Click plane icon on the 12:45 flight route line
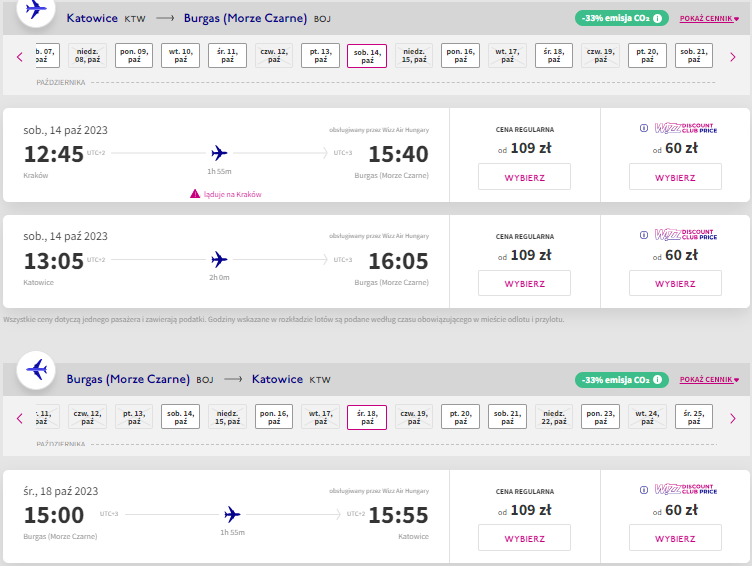 pos(219,153)
